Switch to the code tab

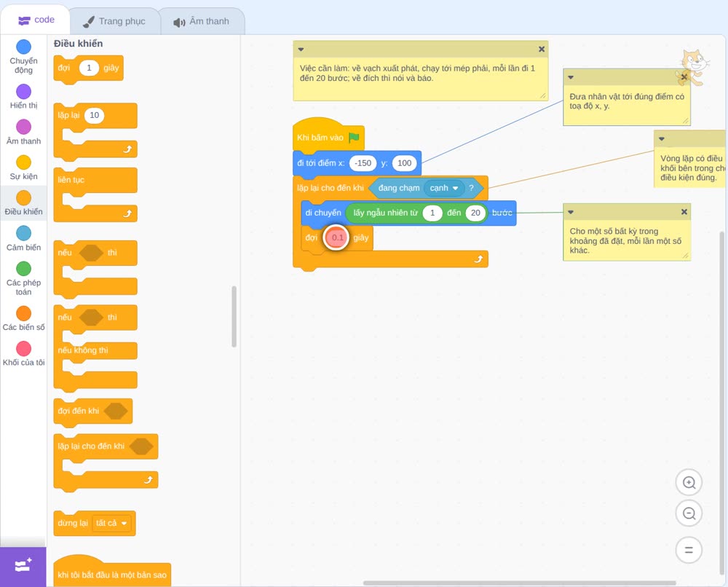(x=36, y=20)
